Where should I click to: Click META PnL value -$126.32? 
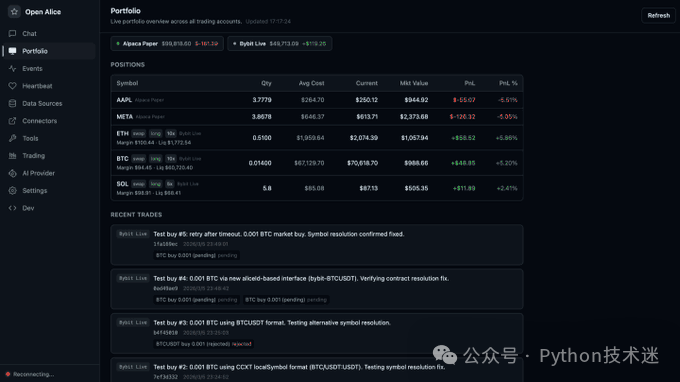coord(462,117)
